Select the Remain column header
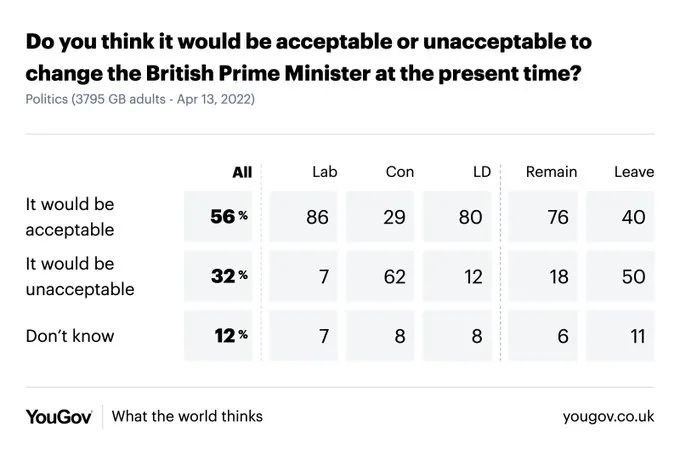This screenshot has width=680, height=455. pos(551,172)
